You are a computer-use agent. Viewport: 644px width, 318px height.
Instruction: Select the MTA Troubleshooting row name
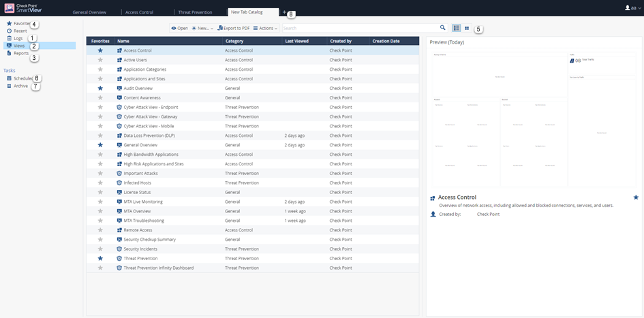(144, 221)
